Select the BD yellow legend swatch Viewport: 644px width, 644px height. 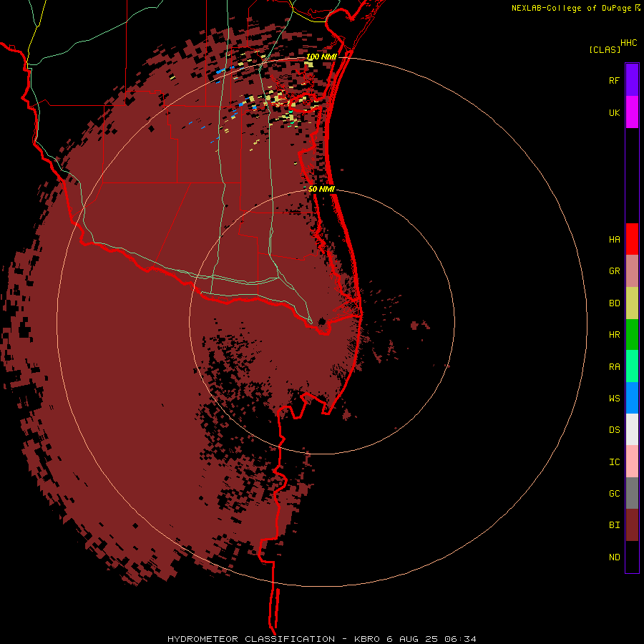(x=632, y=303)
